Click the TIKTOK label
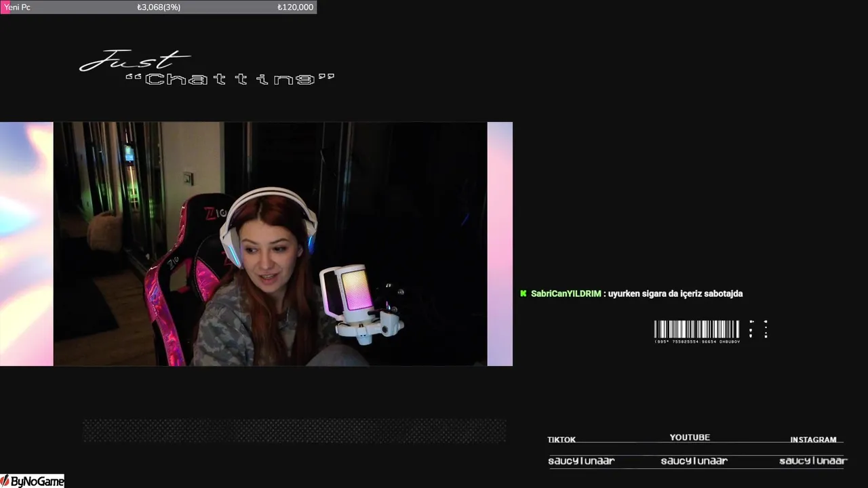The height and width of the screenshot is (488, 868). pyautogui.click(x=561, y=440)
